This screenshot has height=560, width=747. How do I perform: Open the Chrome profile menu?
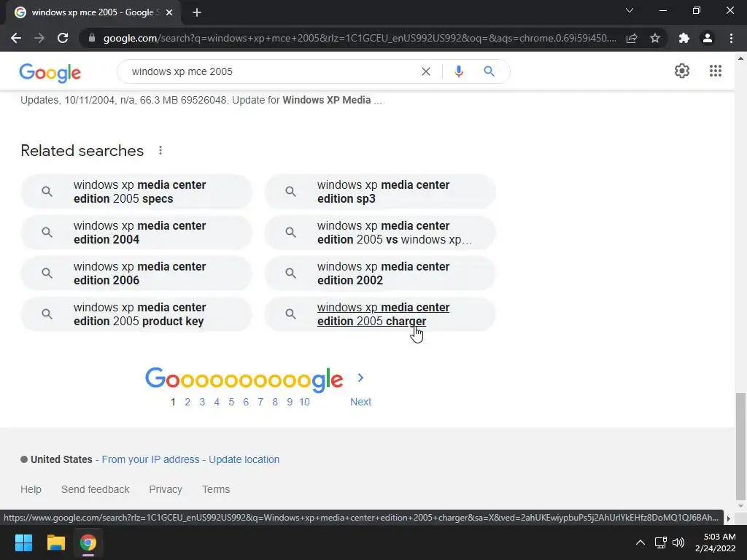click(708, 38)
